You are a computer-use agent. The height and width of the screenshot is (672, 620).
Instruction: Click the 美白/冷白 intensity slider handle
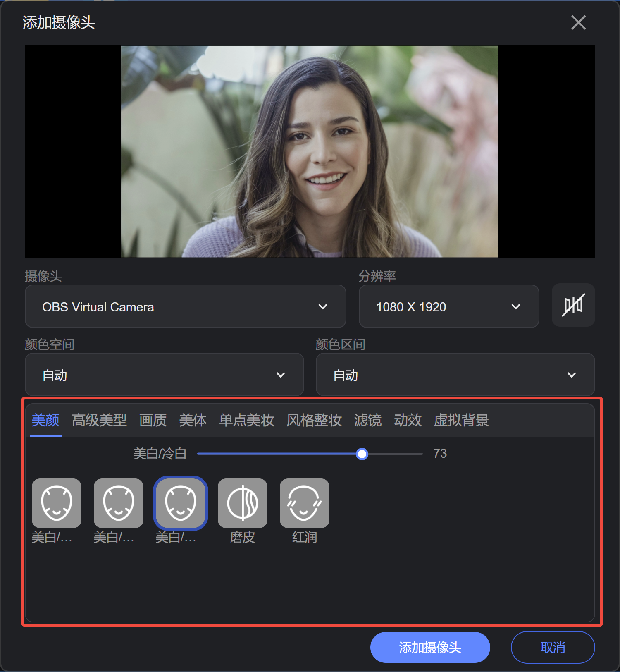coord(362,454)
